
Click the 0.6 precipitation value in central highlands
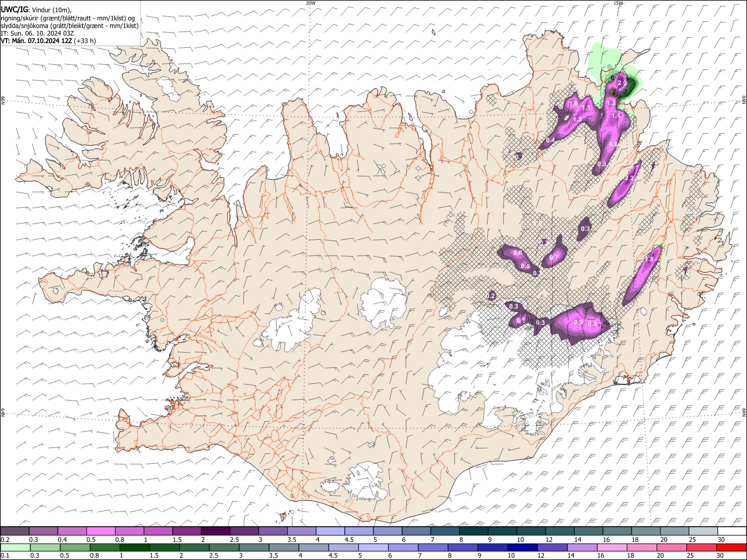[518, 253]
